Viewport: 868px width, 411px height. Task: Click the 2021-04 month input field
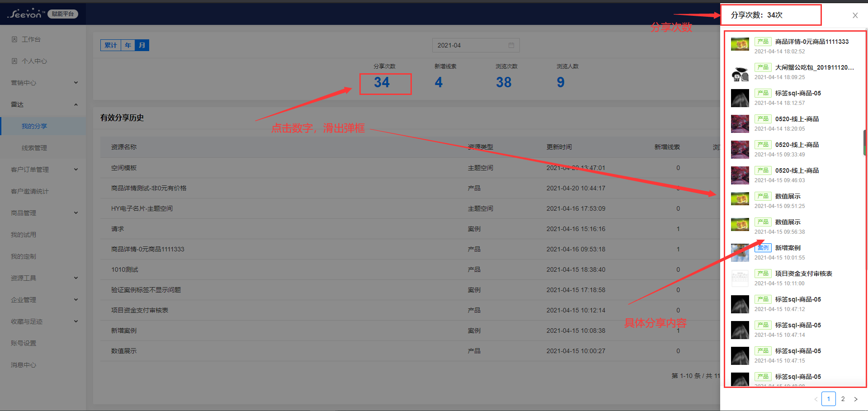[476, 45]
